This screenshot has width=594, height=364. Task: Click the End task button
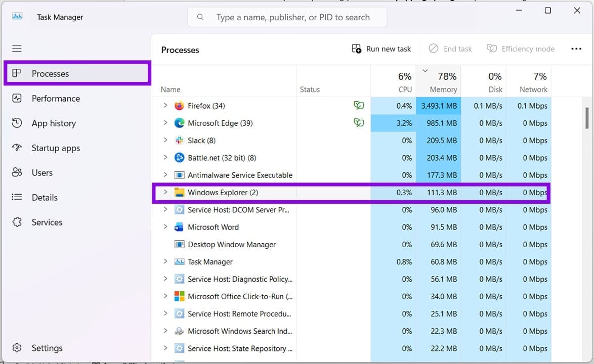pyautogui.click(x=450, y=49)
